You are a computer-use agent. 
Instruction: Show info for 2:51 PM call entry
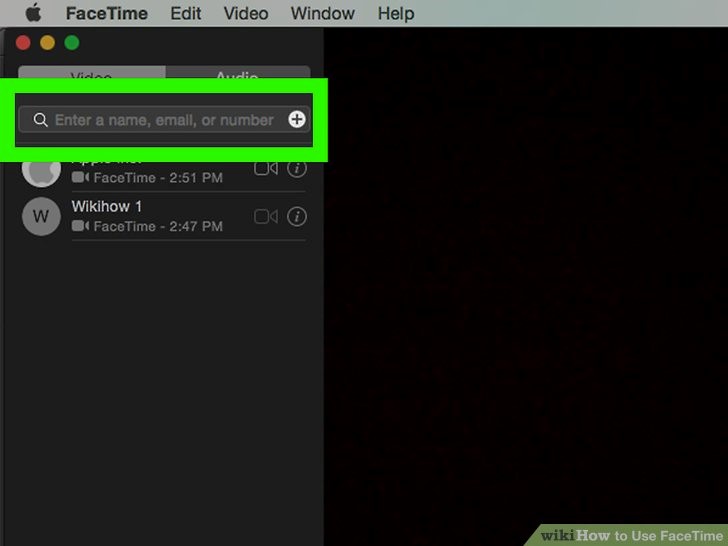[297, 169]
